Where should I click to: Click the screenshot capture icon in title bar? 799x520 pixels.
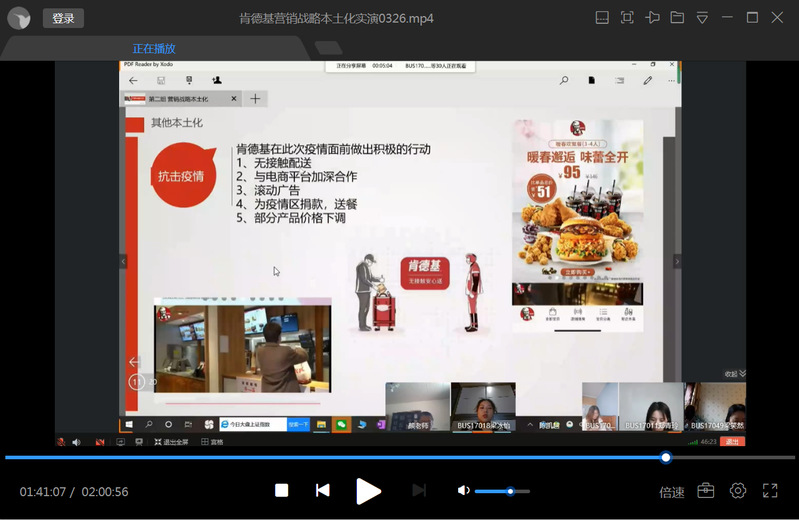(627, 18)
